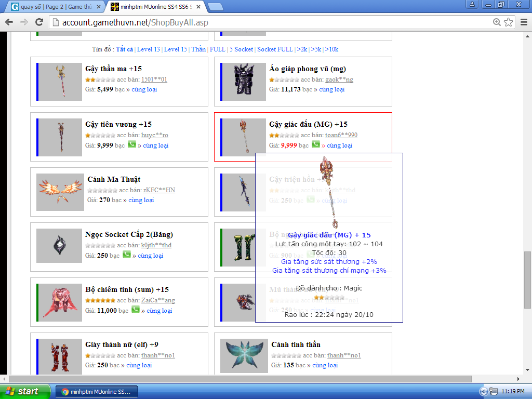Click cùng loại for Ngọc Socket Cấp 2(Băng)
Image resolution: width=532 pixels, height=399 pixels.
pos(150,256)
